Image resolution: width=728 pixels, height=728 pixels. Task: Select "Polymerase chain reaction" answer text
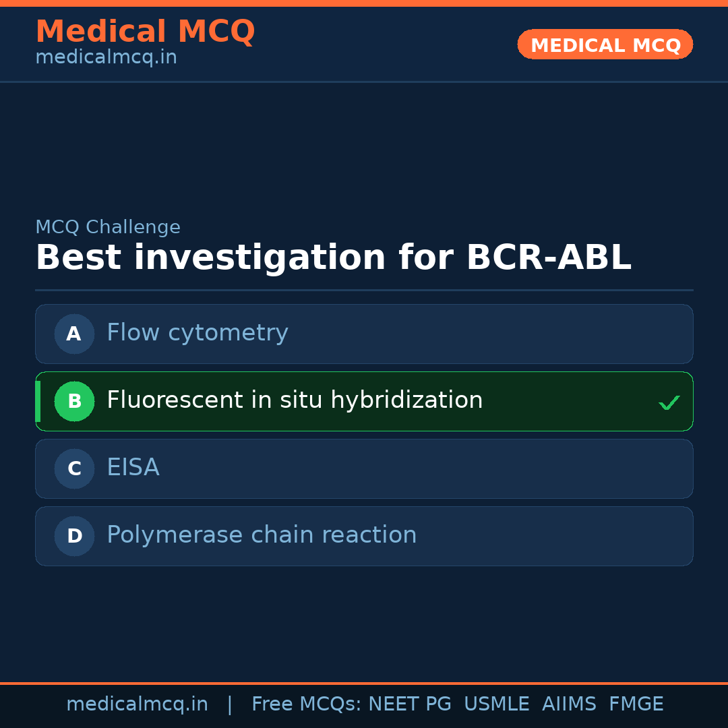(x=262, y=535)
